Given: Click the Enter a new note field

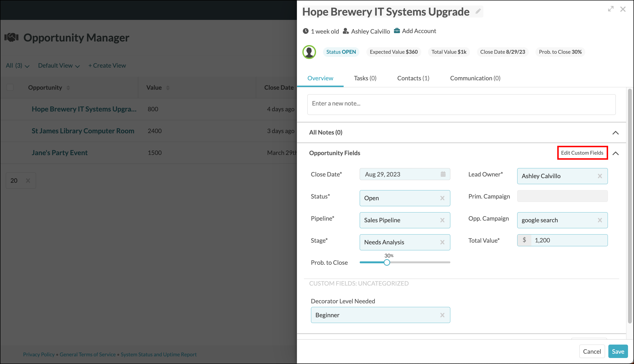Looking at the screenshot, I should (x=461, y=105).
